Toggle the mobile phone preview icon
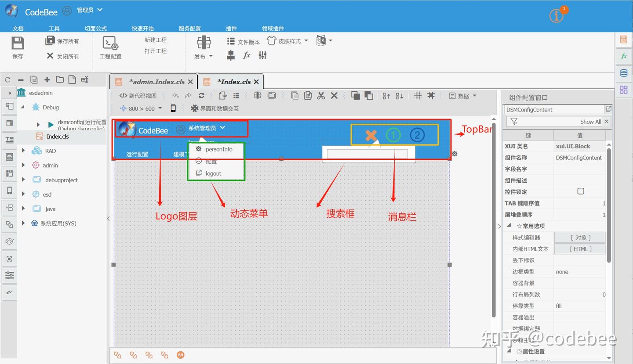The width and height of the screenshot is (633, 364). pos(173,108)
